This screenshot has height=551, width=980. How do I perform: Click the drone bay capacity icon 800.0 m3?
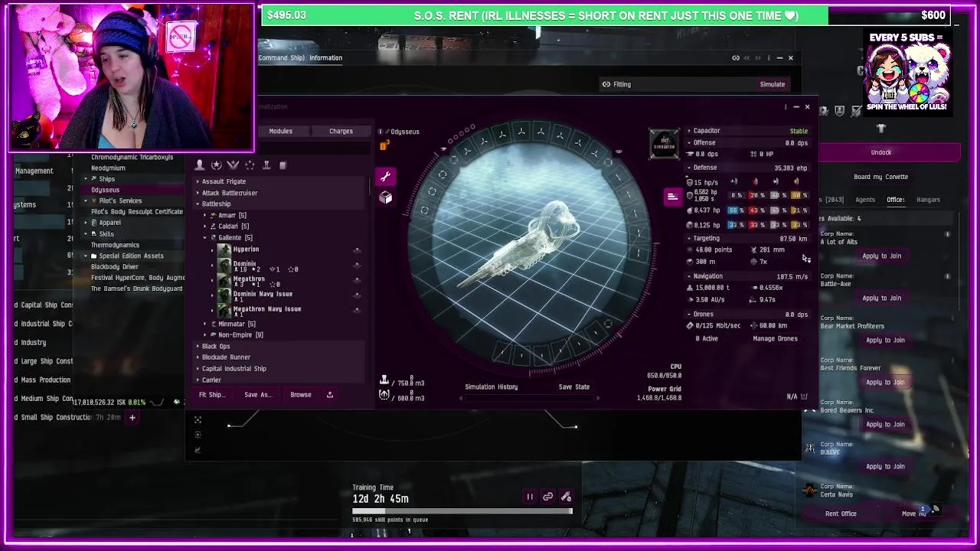tap(384, 396)
